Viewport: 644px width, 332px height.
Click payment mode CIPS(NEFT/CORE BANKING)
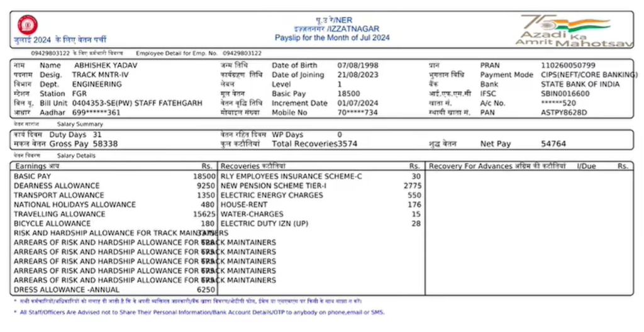tap(589, 75)
